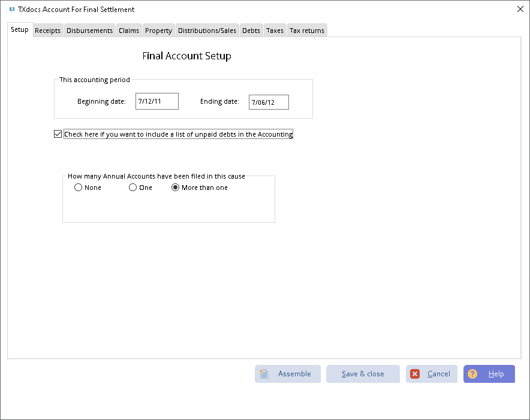Open the Disbursements tab
This screenshot has width=530, height=420.
(x=89, y=30)
